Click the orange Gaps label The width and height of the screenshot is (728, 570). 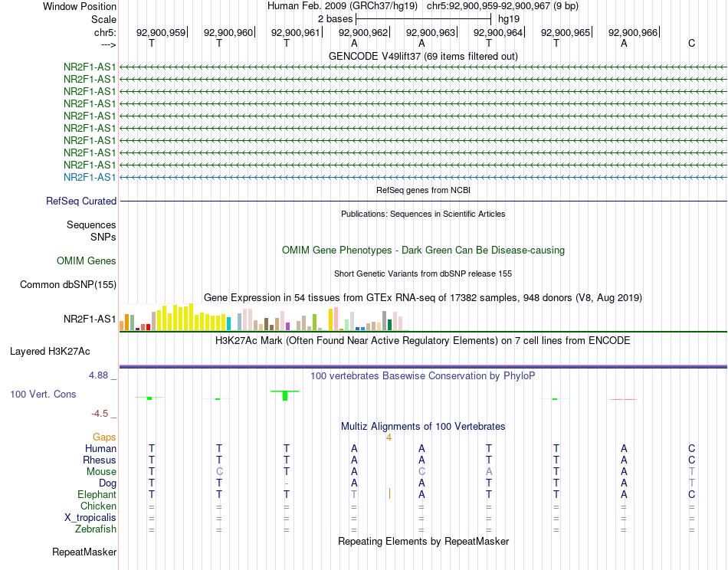coord(104,437)
